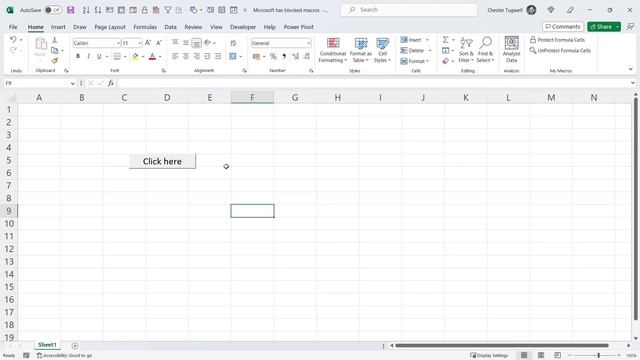Click the Percent Style icon

pos(273,56)
